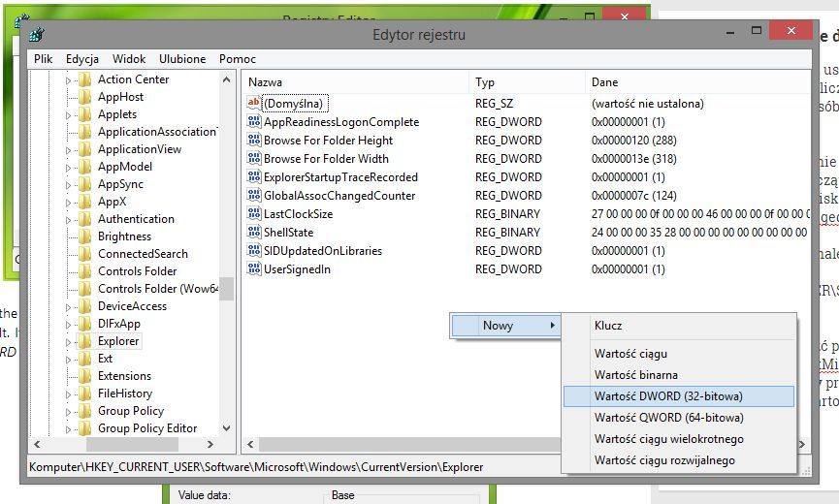
Task: Select the Ext tree item
Action: 106,358
